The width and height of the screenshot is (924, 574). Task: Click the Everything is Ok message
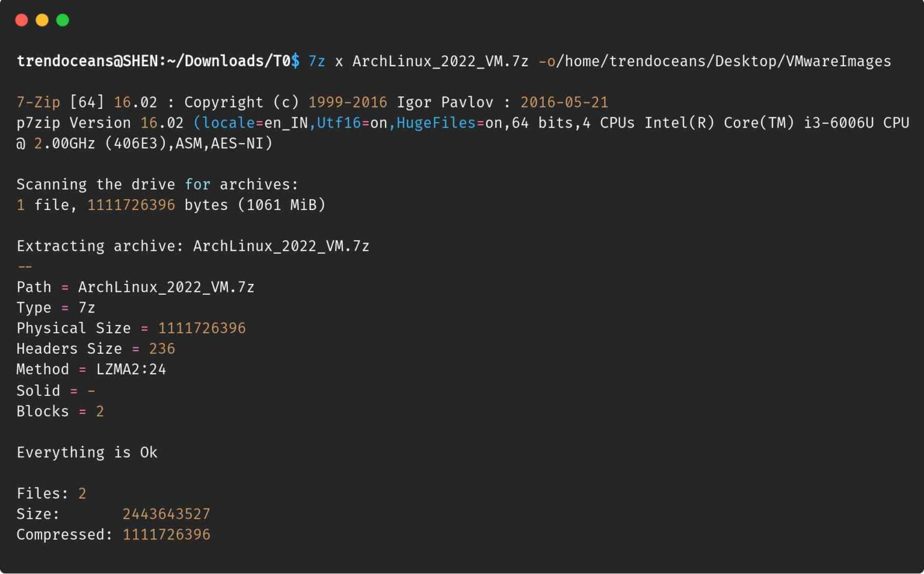(87, 452)
